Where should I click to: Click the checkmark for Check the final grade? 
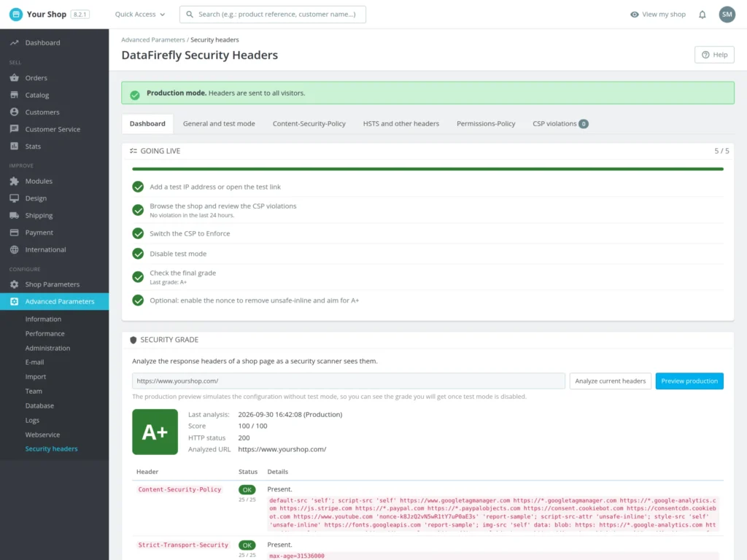click(138, 277)
